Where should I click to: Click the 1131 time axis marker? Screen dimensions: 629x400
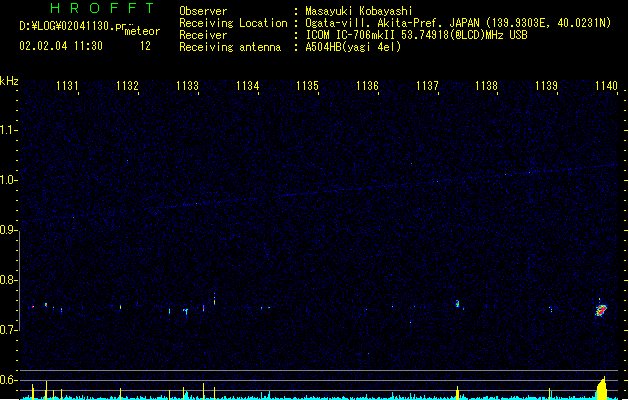coord(67,86)
